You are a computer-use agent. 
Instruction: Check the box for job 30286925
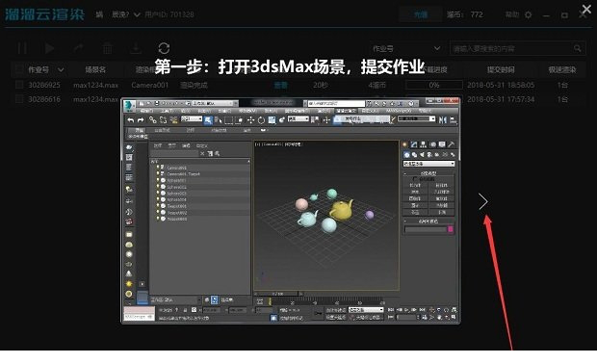coord(18,85)
